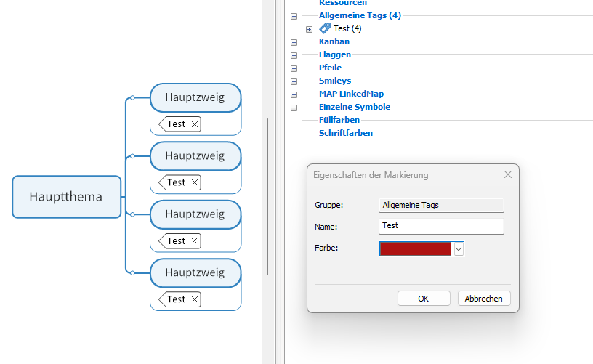Remove the Test tag from the second Hauptzweig
Image resolution: width=593 pixels, height=364 pixels.
pyautogui.click(x=194, y=182)
